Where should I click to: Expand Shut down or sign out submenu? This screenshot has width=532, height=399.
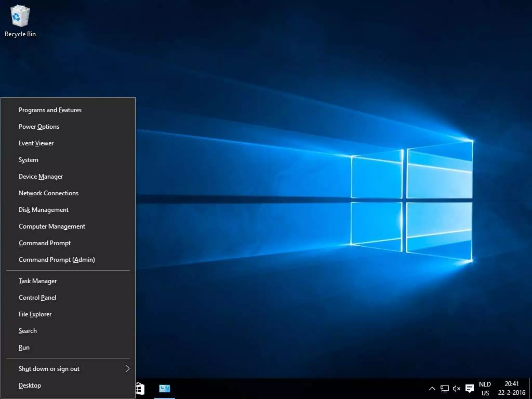tap(68, 369)
